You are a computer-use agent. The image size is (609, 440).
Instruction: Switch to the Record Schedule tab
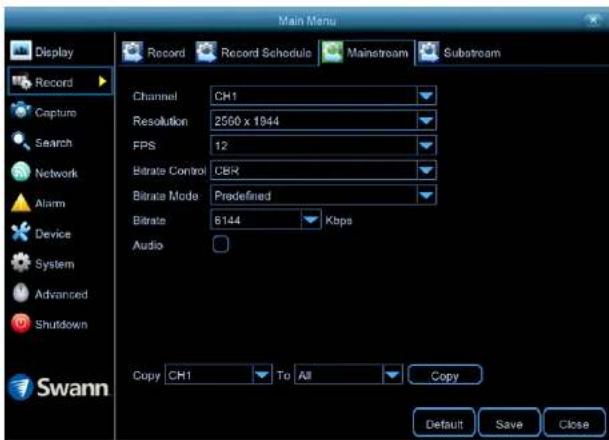[254, 52]
